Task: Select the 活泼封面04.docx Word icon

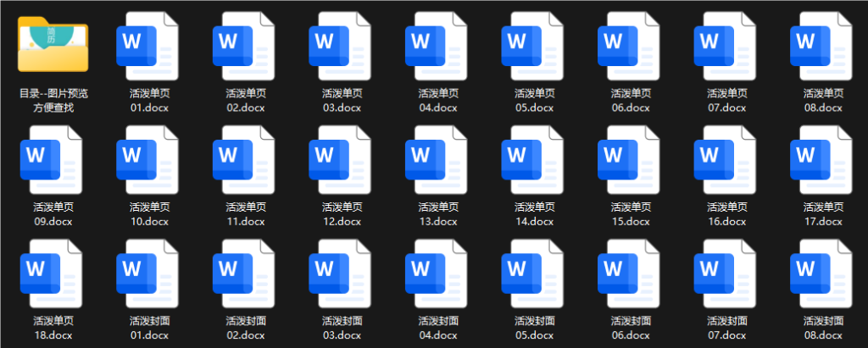Action: click(x=437, y=273)
